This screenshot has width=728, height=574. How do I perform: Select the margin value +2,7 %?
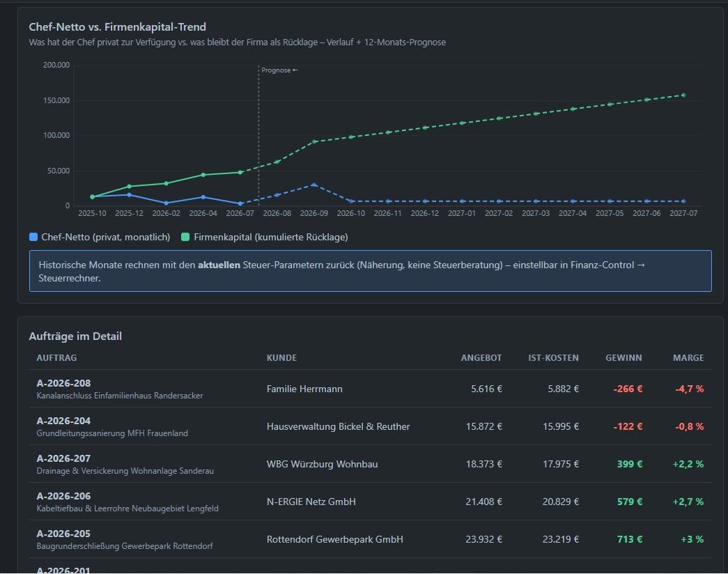pos(688,502)
